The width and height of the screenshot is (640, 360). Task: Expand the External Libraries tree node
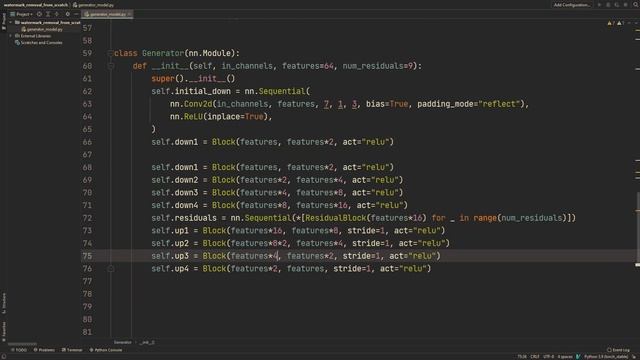[11, 36]
